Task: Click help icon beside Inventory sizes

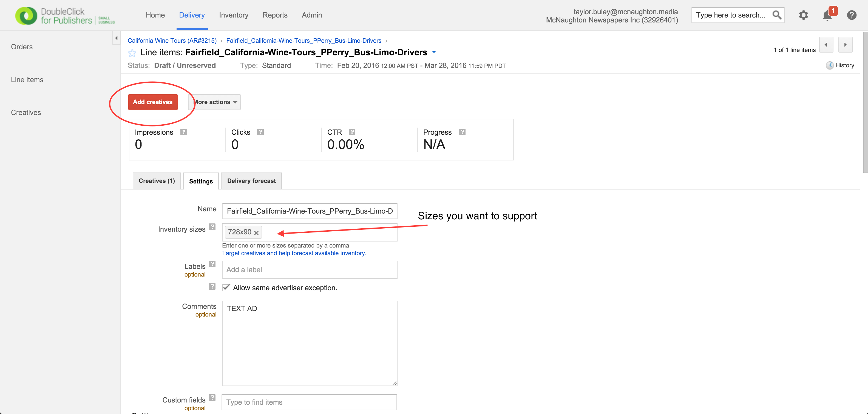Action: (212, 227)
